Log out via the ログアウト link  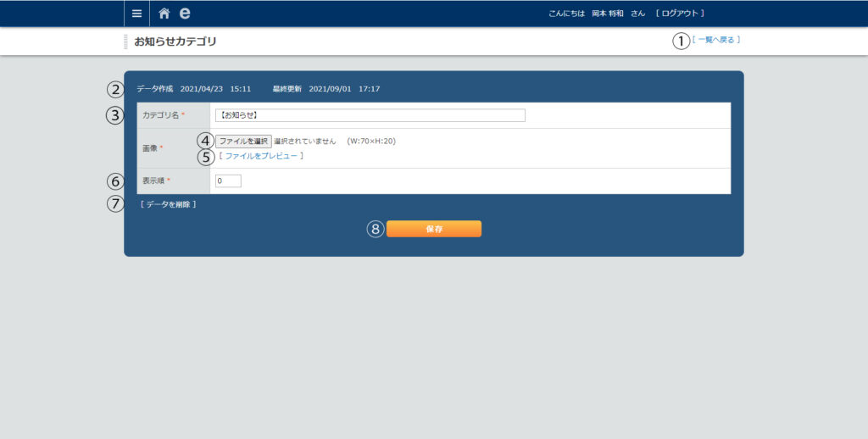tap(680, 14)
